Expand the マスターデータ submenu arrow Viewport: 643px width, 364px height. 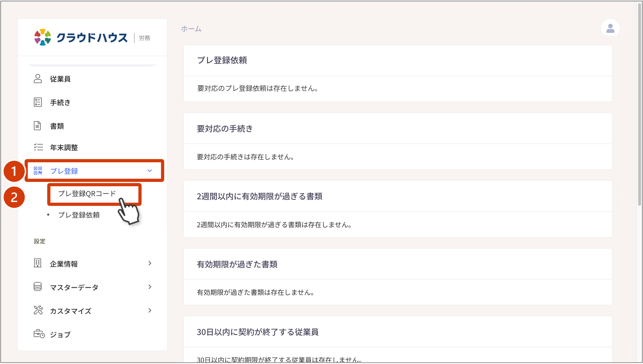150,287
